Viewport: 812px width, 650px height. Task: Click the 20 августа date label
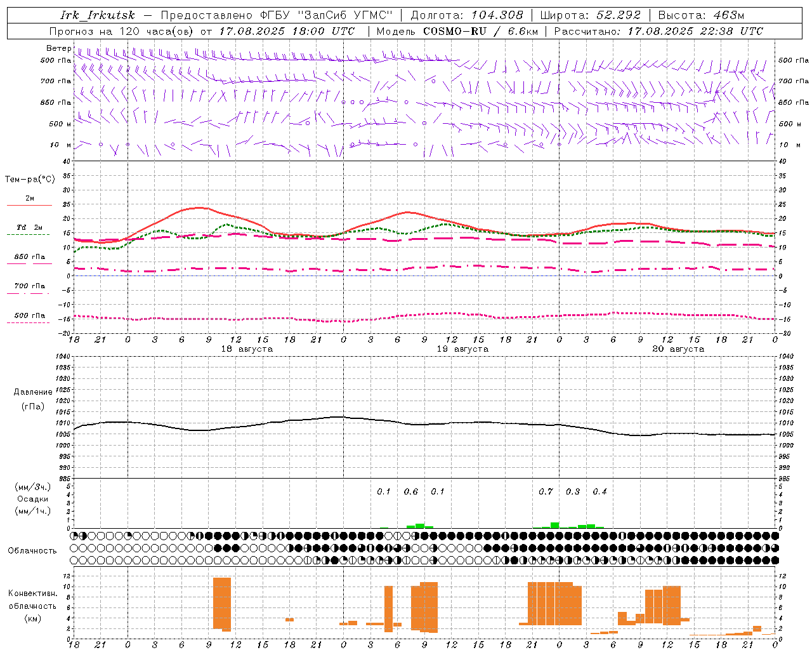point(678,349)
